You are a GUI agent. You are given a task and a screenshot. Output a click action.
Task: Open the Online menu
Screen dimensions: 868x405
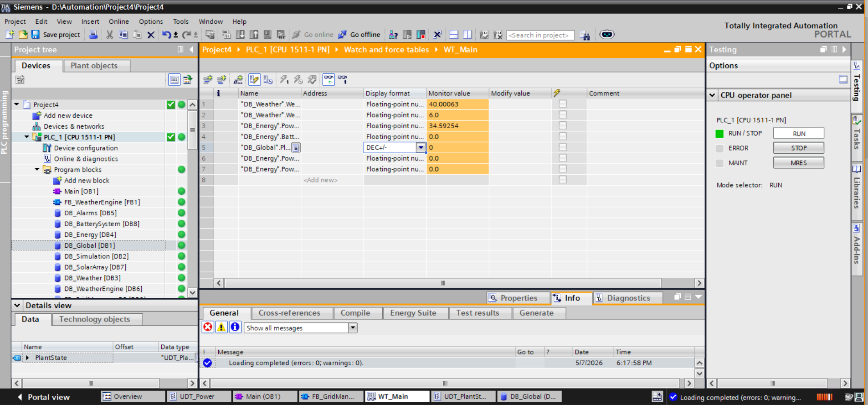(118, 21)
